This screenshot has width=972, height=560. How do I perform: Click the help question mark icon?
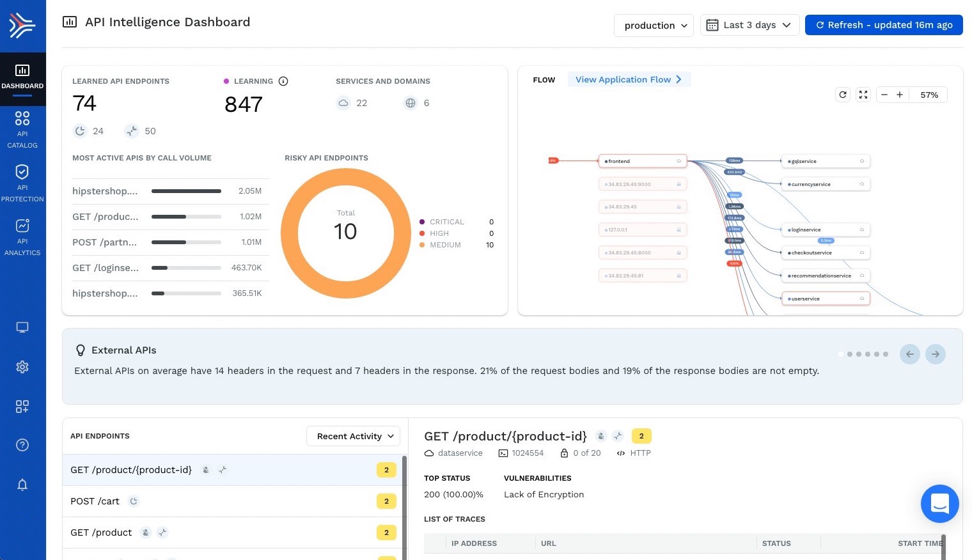22,445
